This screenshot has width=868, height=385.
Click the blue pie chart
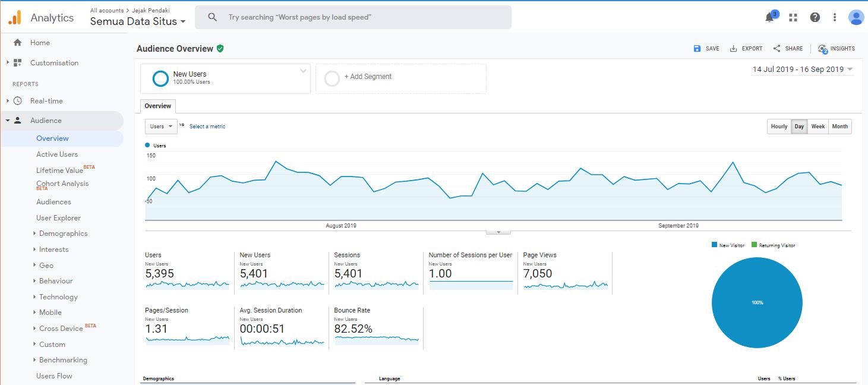tap(757, 302)
